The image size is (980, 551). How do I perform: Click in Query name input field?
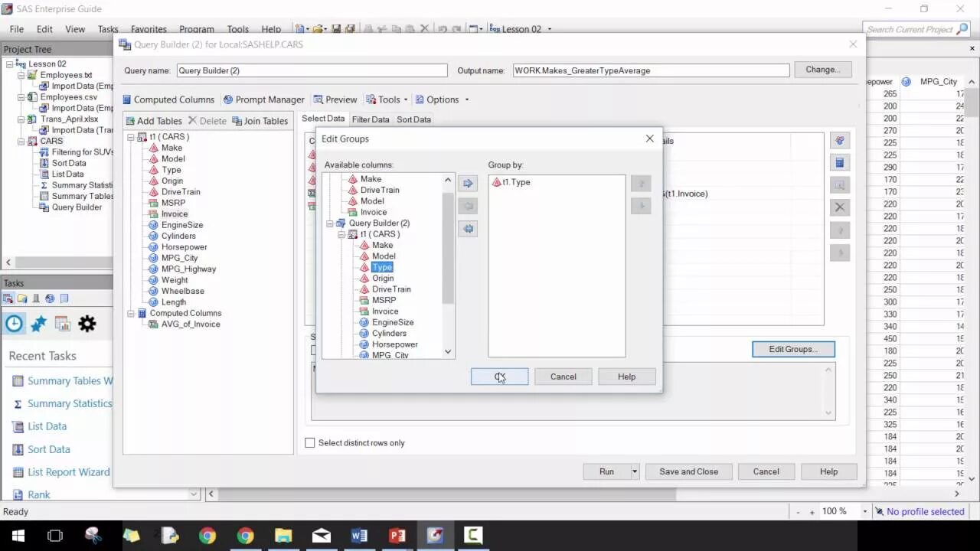click(312, 70)
